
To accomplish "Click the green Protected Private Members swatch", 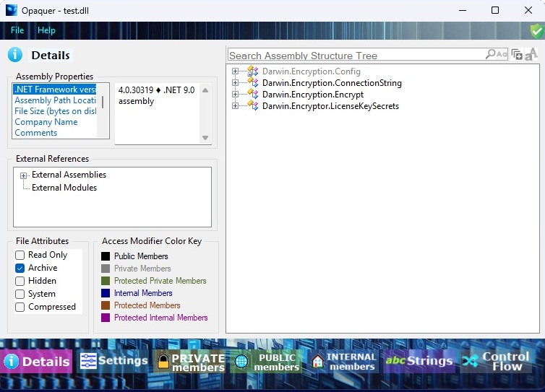I will pos(106,281).
